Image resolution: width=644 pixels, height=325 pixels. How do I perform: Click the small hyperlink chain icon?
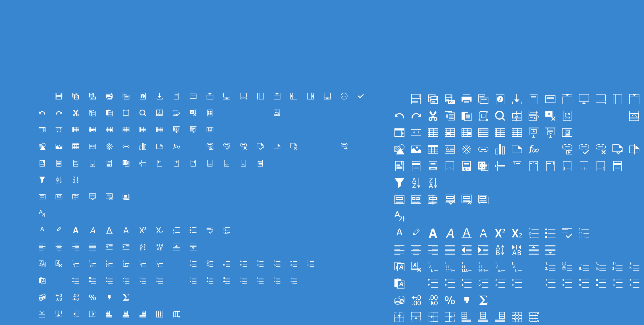click(126, 147)
